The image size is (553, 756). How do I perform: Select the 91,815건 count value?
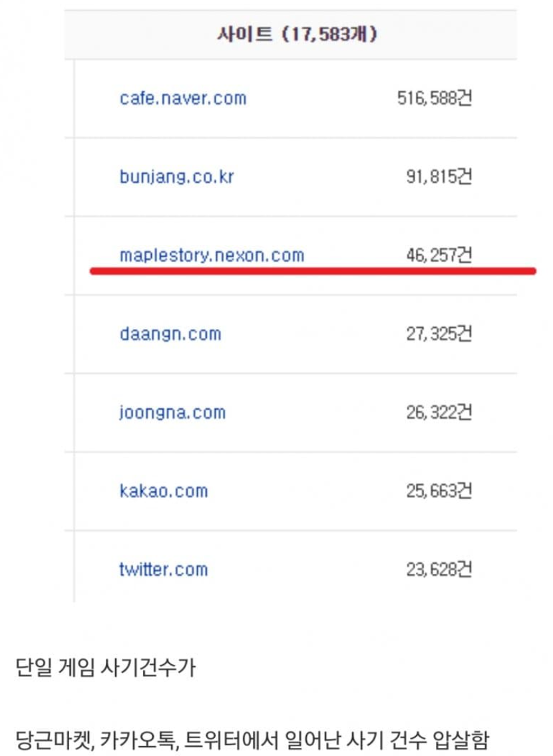439,178
